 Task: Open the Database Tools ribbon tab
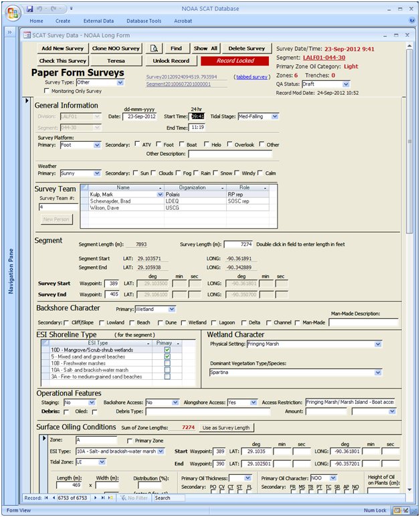[144, 21]
